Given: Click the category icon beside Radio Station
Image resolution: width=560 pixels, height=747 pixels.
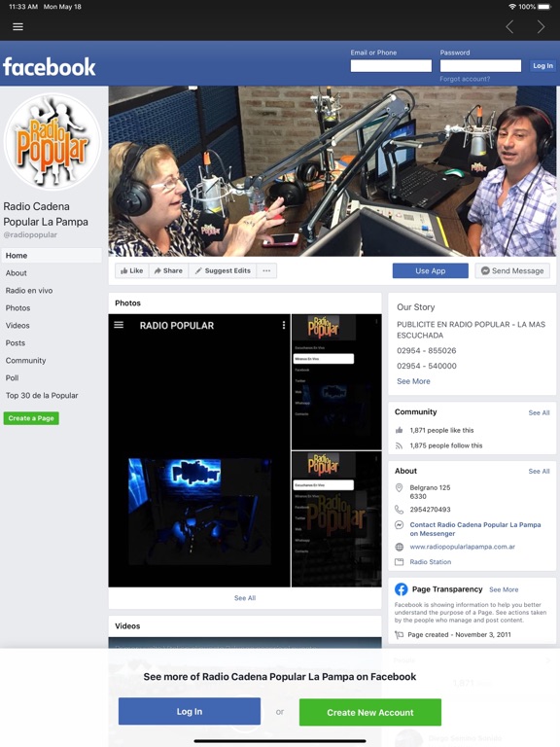Looking at the screenshot, I should (x=399, y=562).
